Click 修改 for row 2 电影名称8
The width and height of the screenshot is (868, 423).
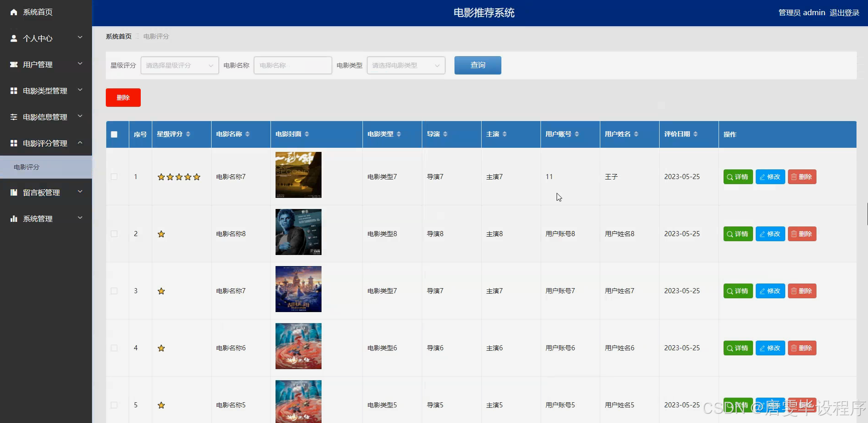tap(770, 234)
